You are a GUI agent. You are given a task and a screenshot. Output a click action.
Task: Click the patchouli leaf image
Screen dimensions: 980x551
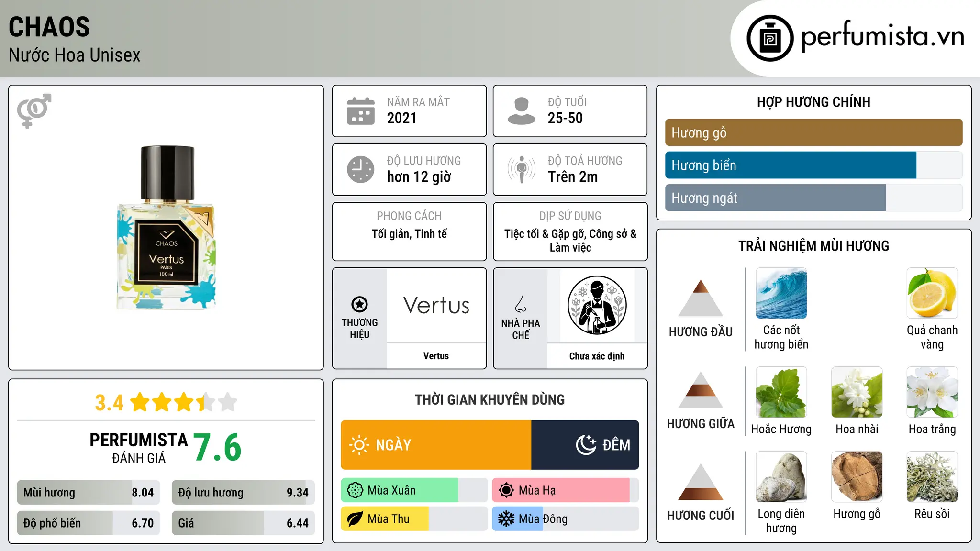pos(781,392)
